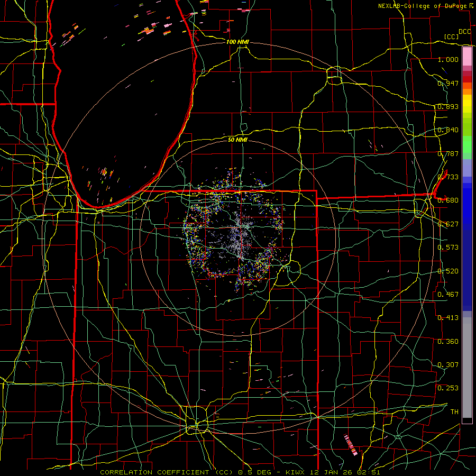Click the 0.627 legend value
This screenshot has width=476, height=476.
[448, 224]
